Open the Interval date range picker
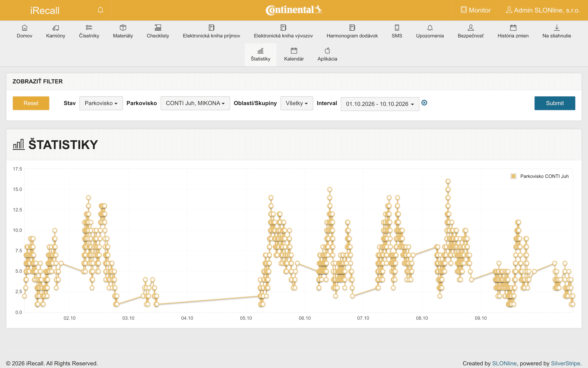Viewport: 588px width, 368px height. (380, 104)
